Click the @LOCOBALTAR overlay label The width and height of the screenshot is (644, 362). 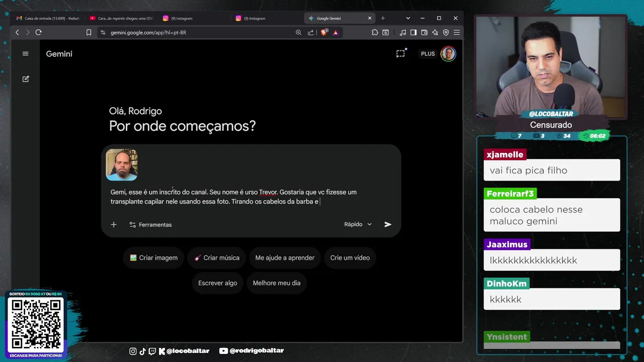click(x=551, y=114)
